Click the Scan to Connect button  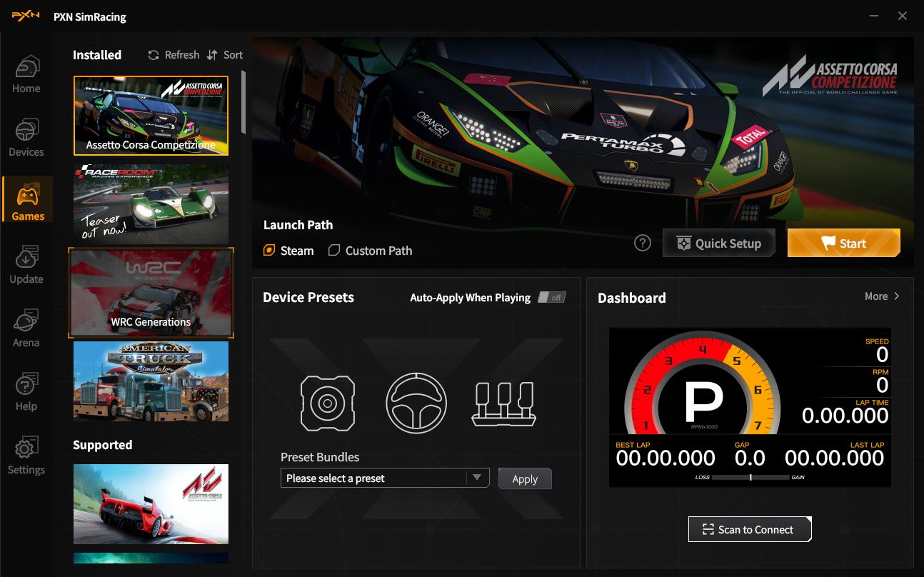(750, 529)
